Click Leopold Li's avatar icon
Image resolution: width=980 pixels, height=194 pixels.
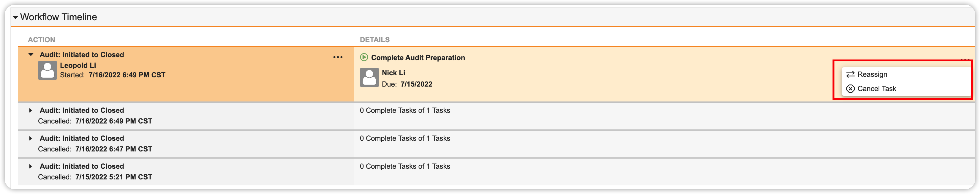coord(48,70)
